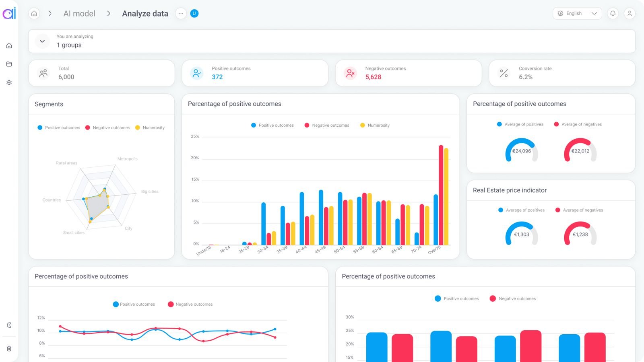Click the Rural areas radar label
This screenshot has width=644, height=362.
click(67, 163)
